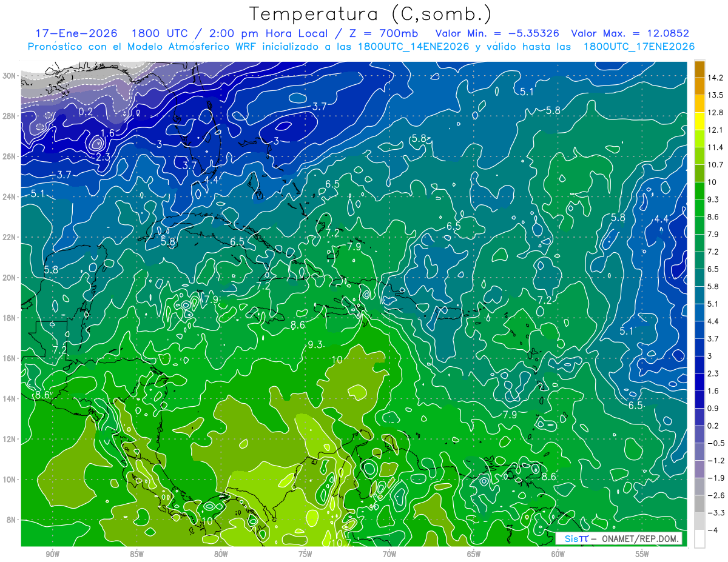
Task: Select the dark blue band between 1.6 and 2.3 on the scale
Action: tap(699, 382)
